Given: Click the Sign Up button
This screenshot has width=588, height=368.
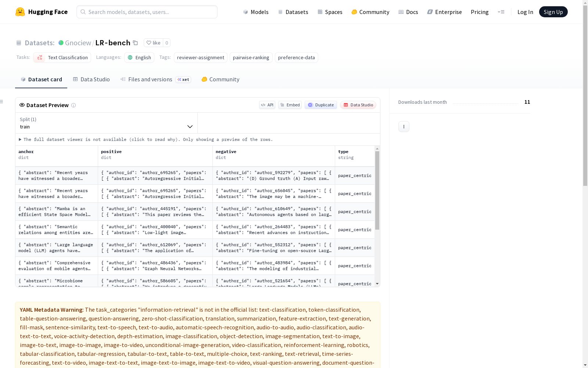Looking at the screenshot, I should point(553,12).
